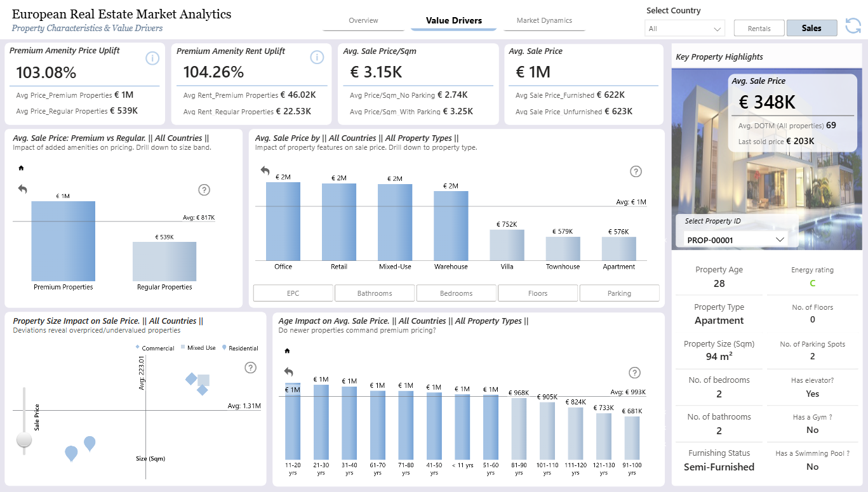868x492 pixels.
Task: Open the Select Property ID dropdown
Action: [x=736, y=240]
